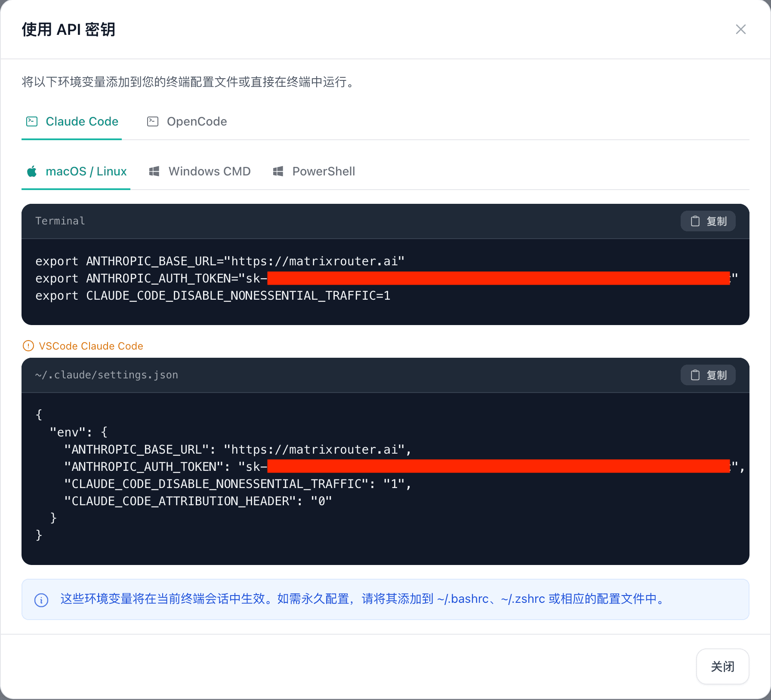Image resolution: width=771 pixels, height=700 pixels.
Task: Click the clipboard icon in the settings.json header
Action: pos(695,375)
